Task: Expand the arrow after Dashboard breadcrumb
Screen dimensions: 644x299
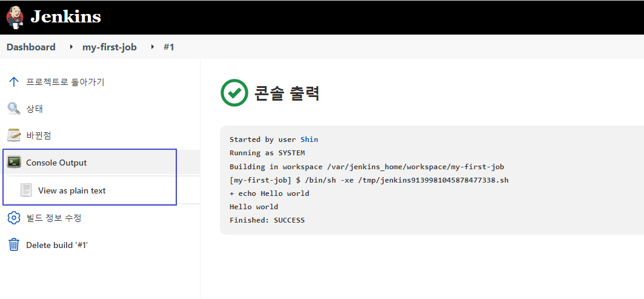Action: [x=71, y=47]
